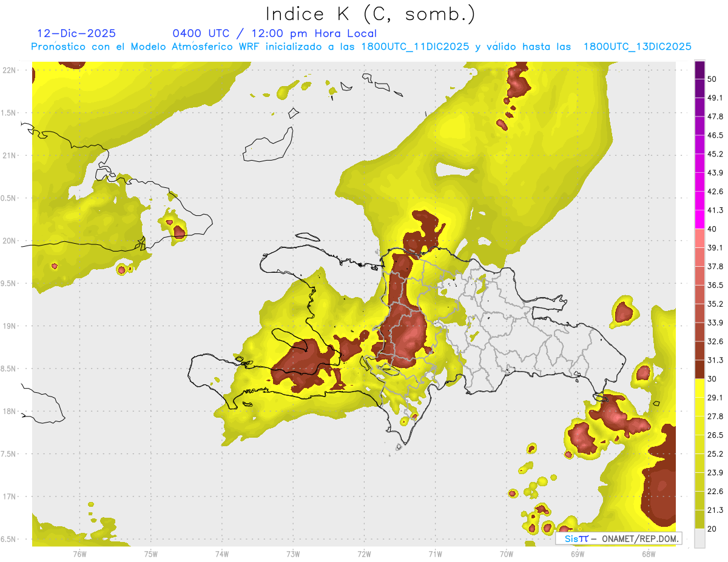Click the colorbar value "20"
The width and height of the screenshot is (728, 562).
click(x=712, y=529)
